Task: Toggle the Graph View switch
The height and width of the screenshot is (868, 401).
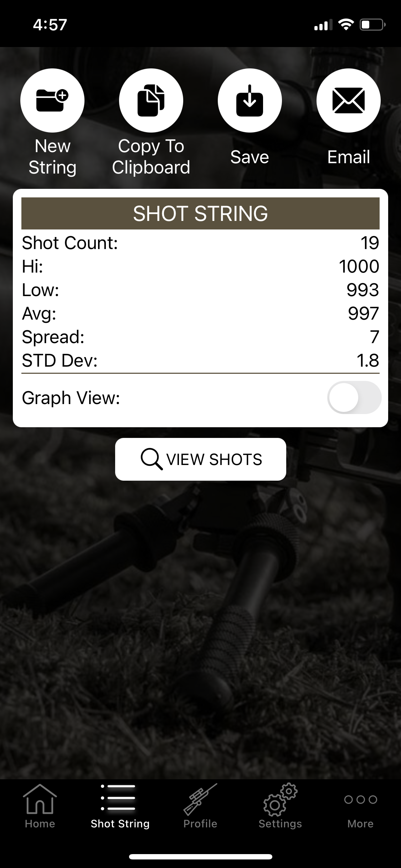Action: tap(354, 397)
